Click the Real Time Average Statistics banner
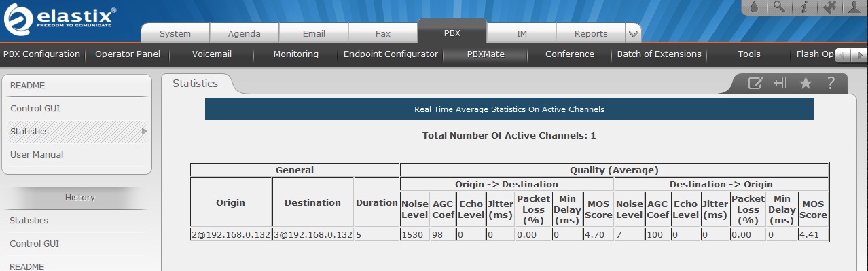The width and height of the screenshot is (868, 271). point(509,109)
